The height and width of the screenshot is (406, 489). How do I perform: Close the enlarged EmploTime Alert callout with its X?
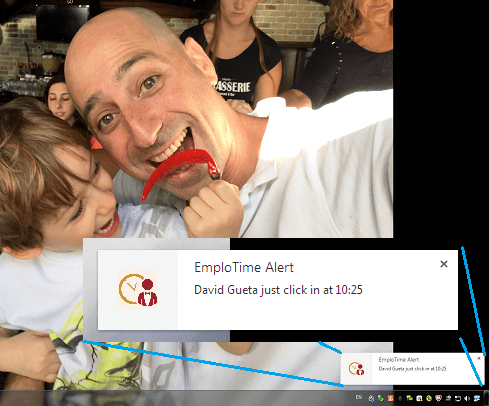444,264
